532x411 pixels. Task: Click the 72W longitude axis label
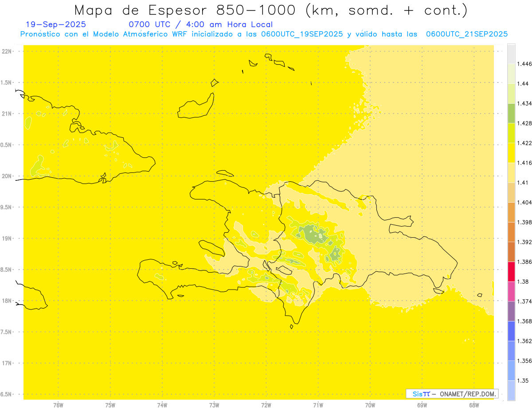266,405
